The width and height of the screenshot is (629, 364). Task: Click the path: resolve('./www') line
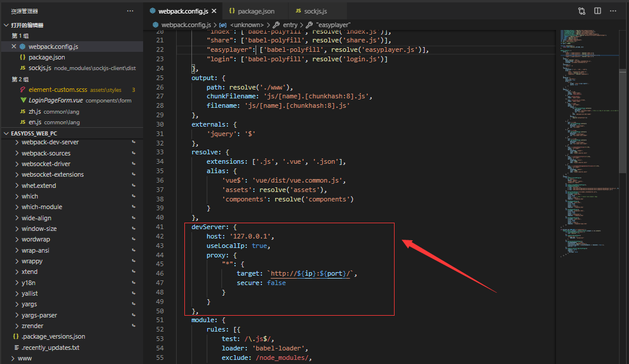(x=250, y=87)
